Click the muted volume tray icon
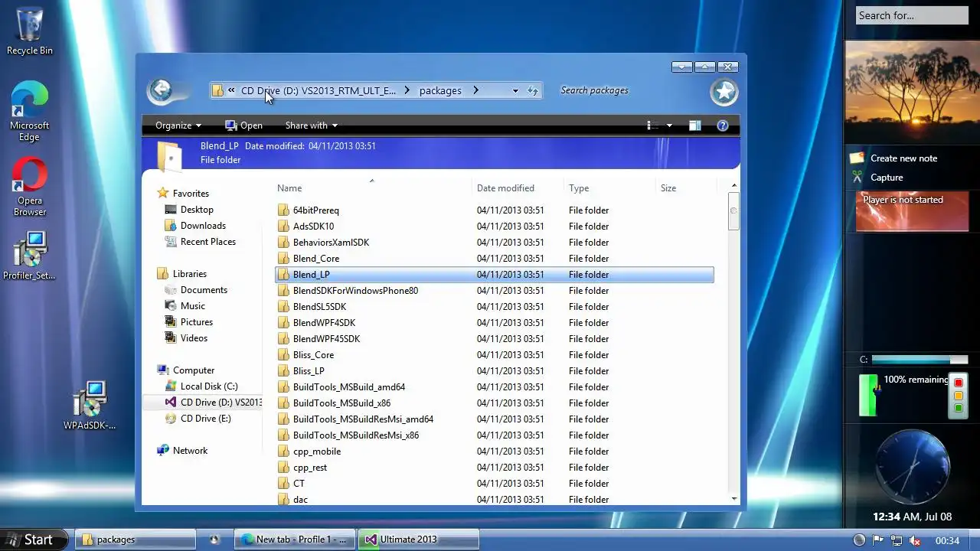 point(914,540)
